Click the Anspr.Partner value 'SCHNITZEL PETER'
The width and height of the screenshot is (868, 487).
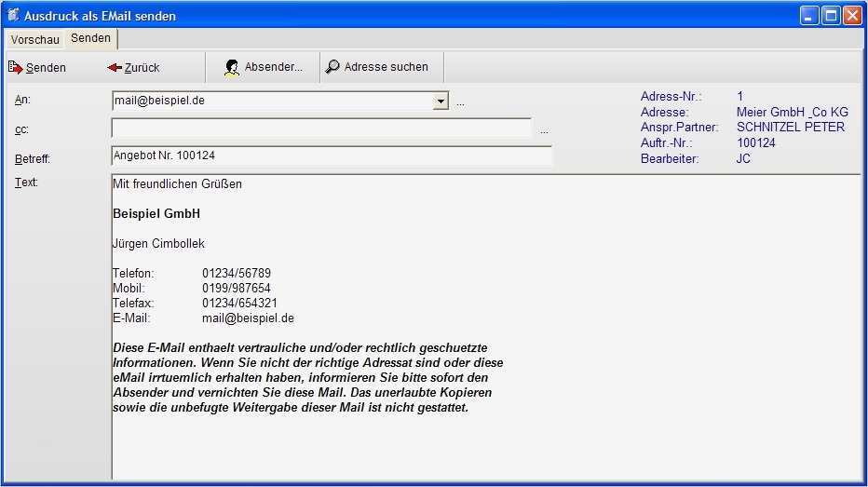(791, 128)
